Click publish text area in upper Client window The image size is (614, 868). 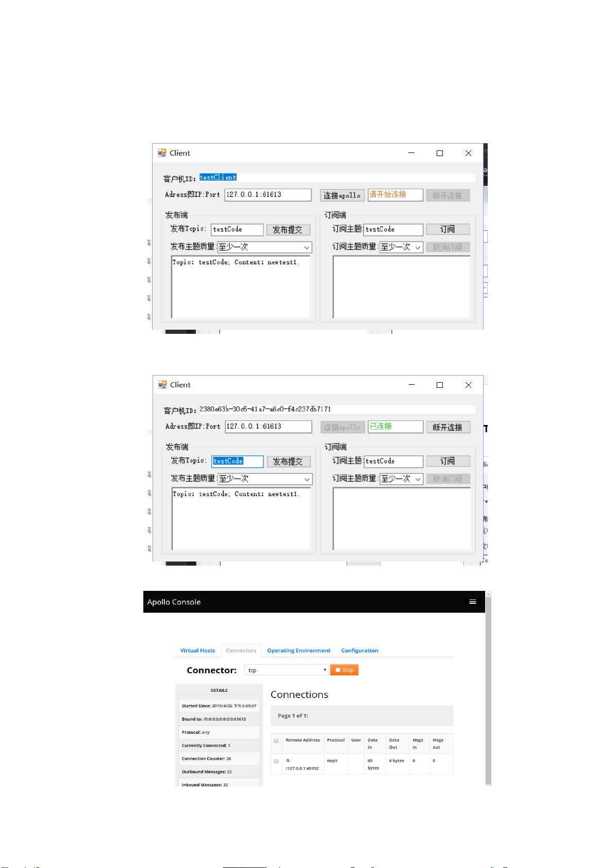pyautogui.click(x=241, y=287)
